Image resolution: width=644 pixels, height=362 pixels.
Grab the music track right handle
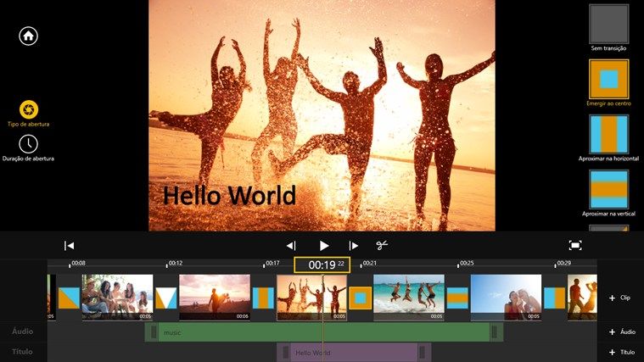[494, 332]
